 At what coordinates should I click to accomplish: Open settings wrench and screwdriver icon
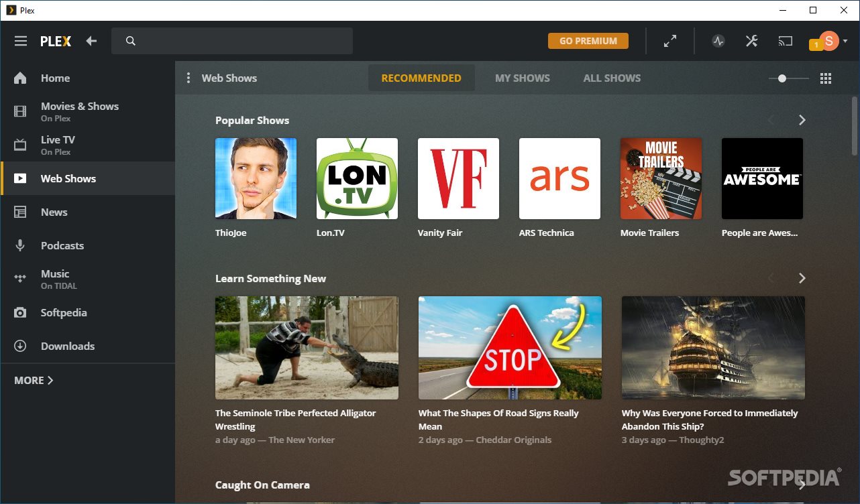tap(752, 41)
